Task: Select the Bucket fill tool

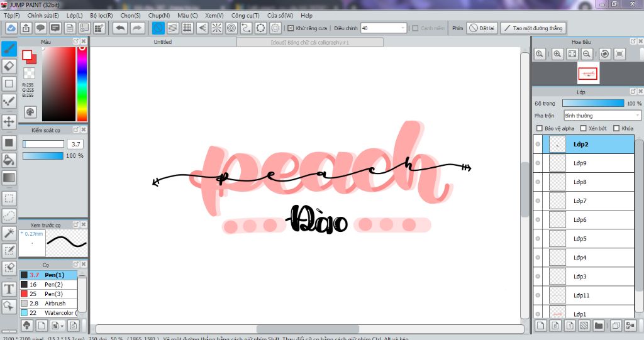Action: tap(9, 160)
